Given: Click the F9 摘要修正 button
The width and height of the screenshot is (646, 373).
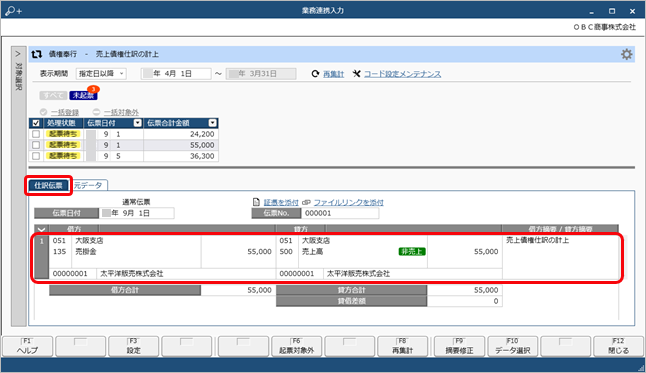Looking at the screenshot, I should [x=459, y=346].
